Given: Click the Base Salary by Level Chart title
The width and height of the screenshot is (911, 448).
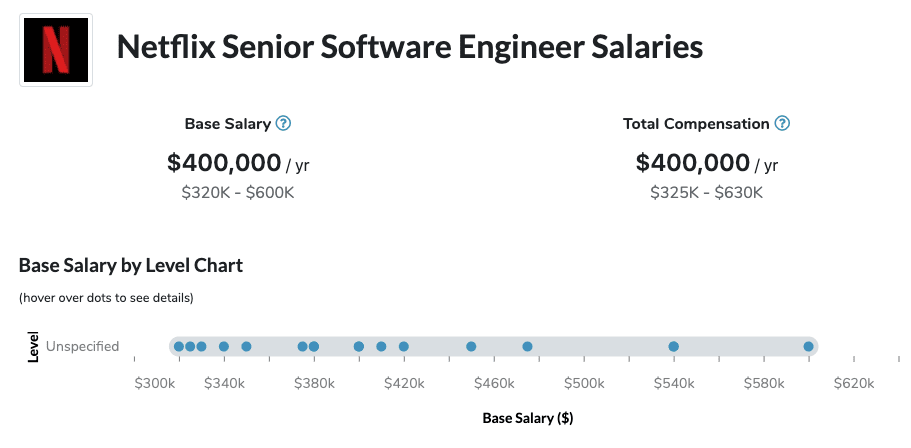Looking at the screenshot, I should [x=131, y=266].
